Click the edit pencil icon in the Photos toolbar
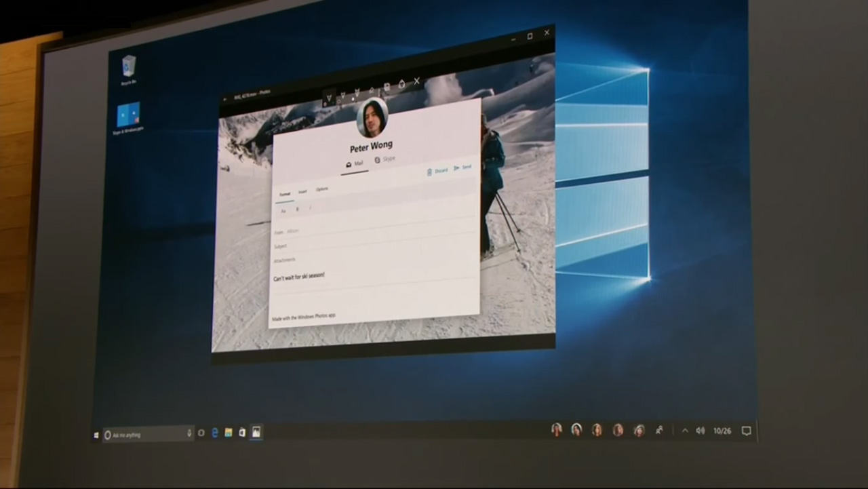 coord(372,90)
